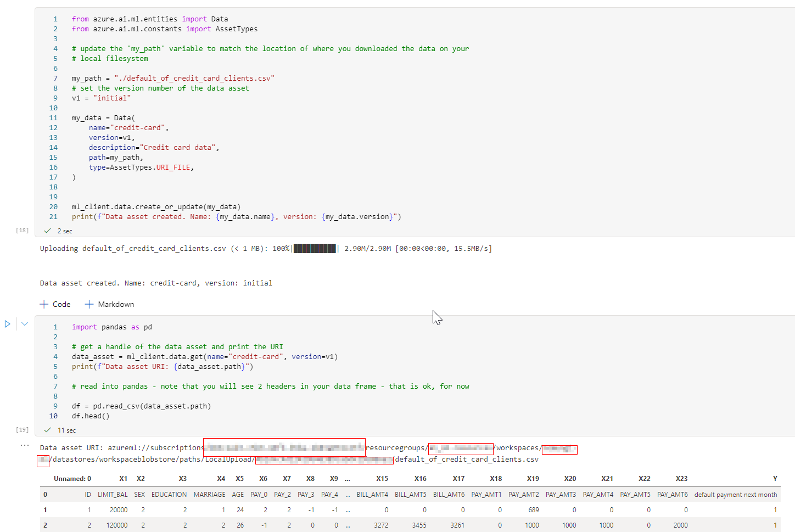Click the default payment next month column header

pyautogui.click(x=735, y=494)
